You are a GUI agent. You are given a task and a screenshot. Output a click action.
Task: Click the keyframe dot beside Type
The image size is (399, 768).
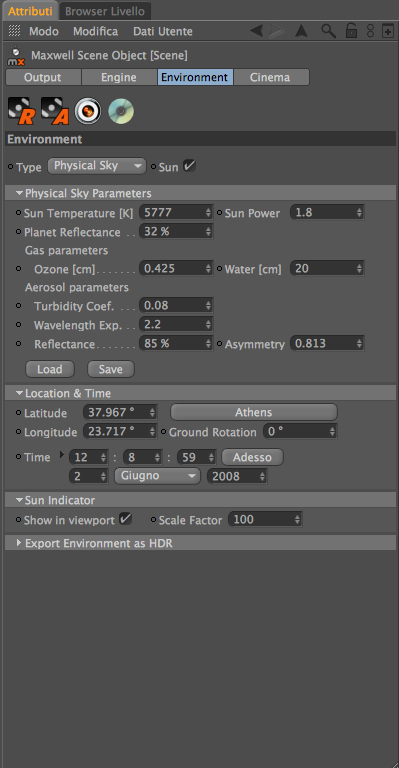pos(11,167)
